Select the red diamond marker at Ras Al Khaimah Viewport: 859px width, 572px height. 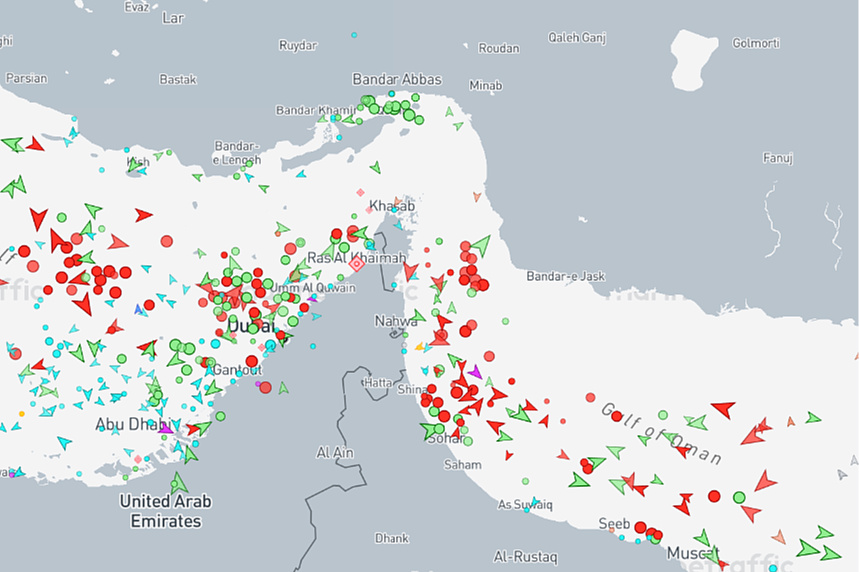click(357, 264)
